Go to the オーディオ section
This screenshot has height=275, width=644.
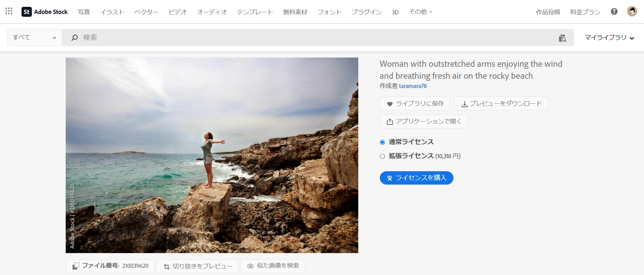point(212,12)
